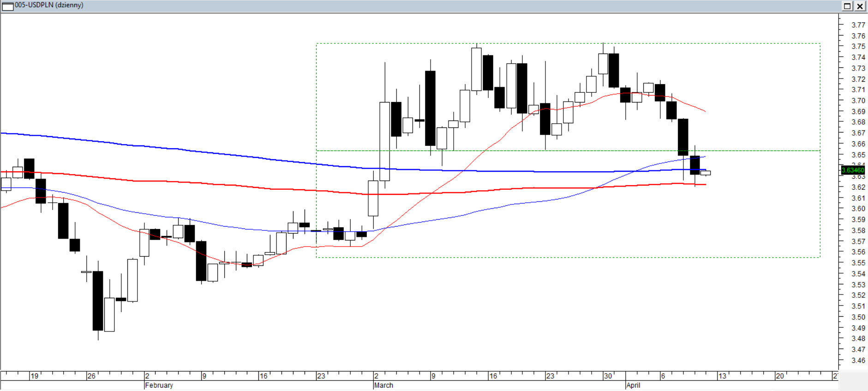Click the March month label on time axis
This screenshot has width=868, height=391.
click(383, 385)
